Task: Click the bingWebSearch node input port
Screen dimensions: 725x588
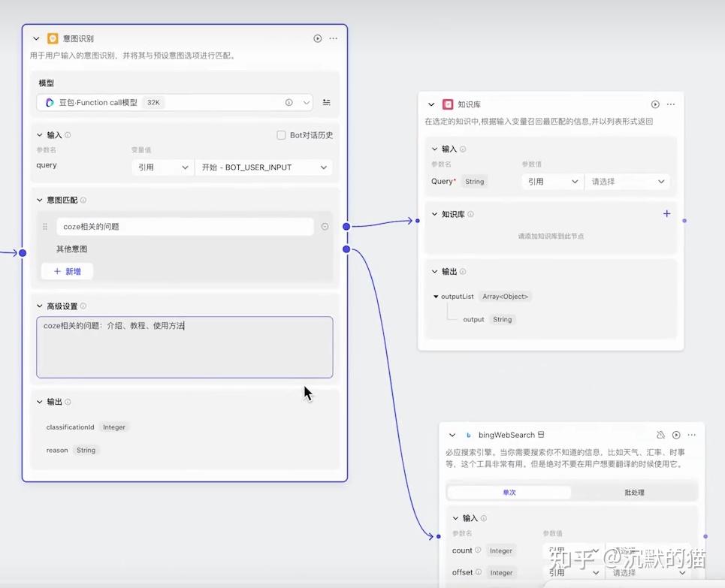Action: (x=438, y=536)
